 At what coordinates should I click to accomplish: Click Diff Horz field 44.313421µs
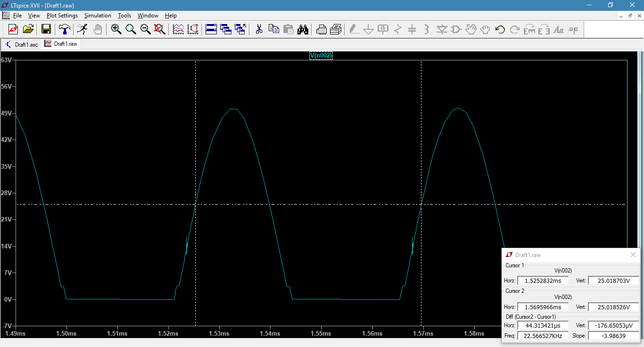543,325
